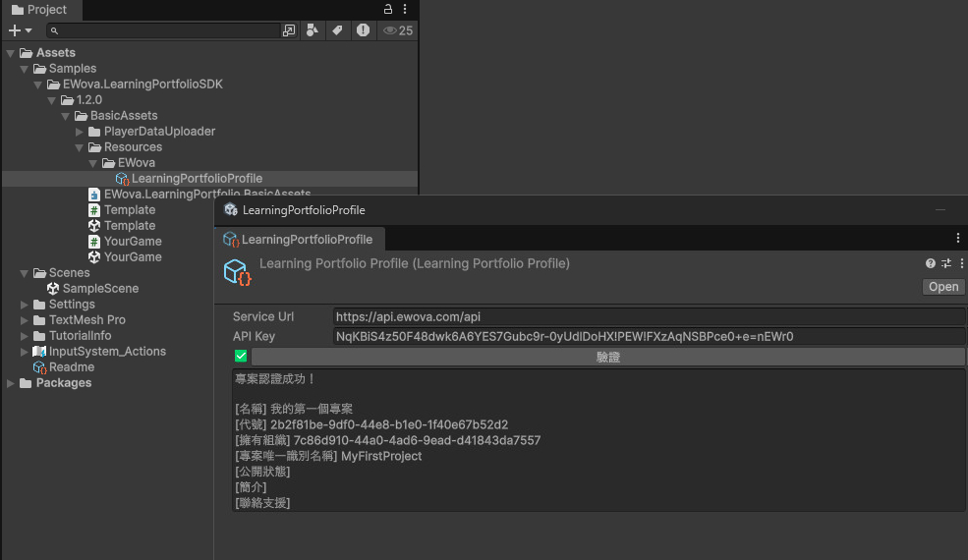Viewport: 968px width, 560px height.
Task: Collapse EWova.LearningPortfolioSDK folder arrow
Action: click(38, 84)
